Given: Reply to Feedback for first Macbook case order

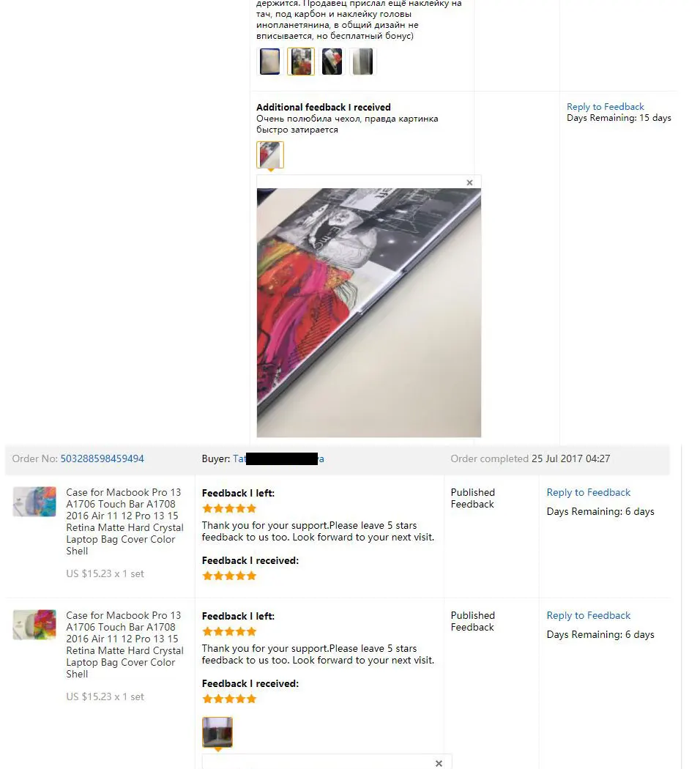Looking at the screenshot, I should (x=588, y=492).
